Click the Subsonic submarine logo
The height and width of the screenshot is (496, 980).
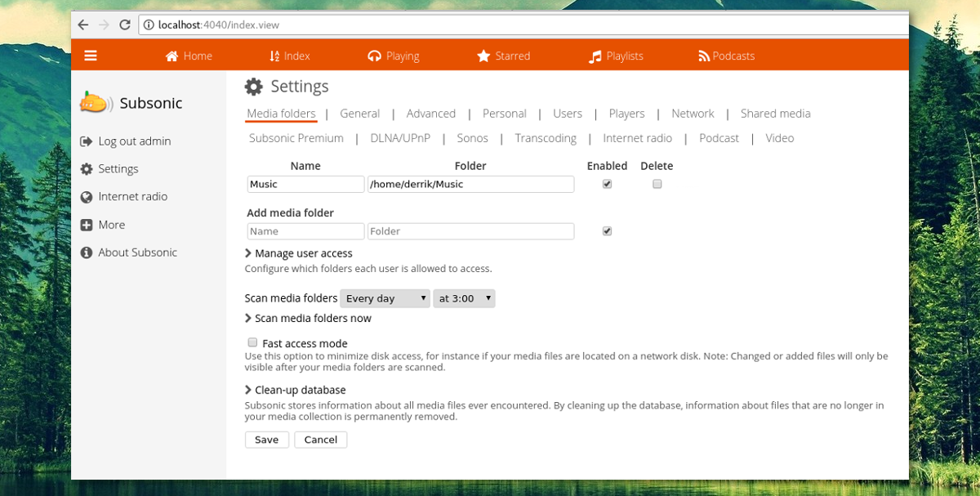click(x=96, y=103)
